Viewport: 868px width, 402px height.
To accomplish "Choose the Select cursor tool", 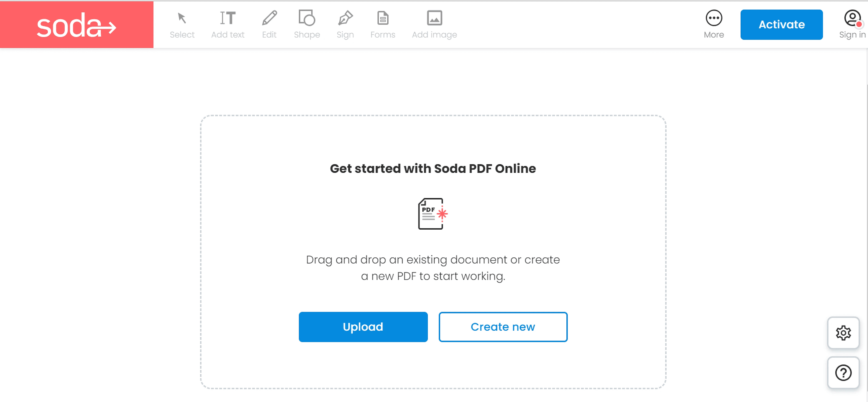I will point(182,25).
